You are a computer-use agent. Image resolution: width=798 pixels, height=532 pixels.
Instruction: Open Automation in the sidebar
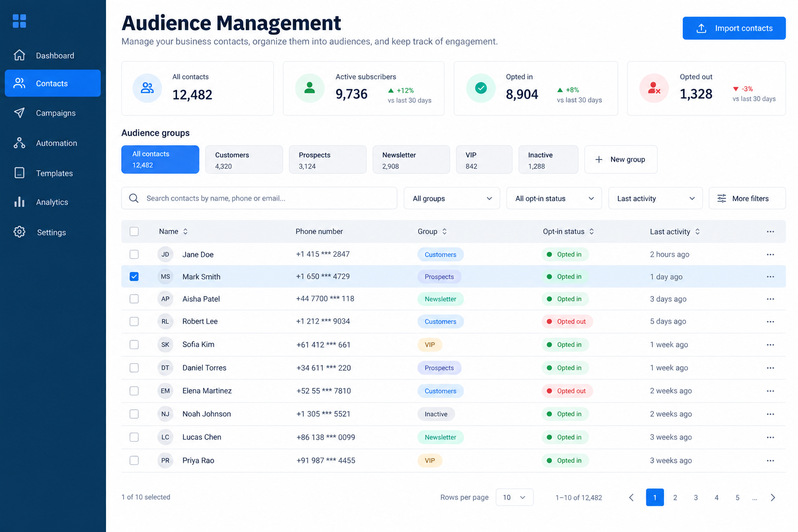[x=52, y=143]
